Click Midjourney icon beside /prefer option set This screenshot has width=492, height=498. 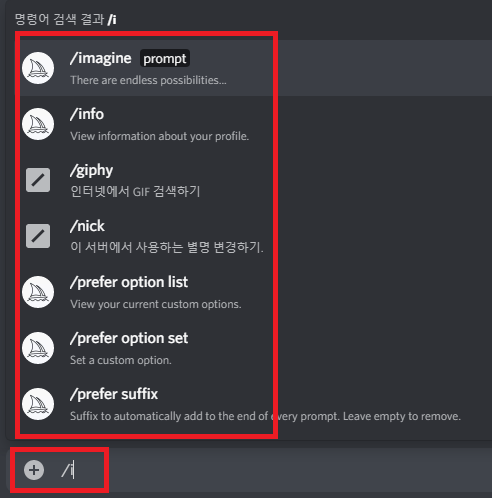click(38, 348)
